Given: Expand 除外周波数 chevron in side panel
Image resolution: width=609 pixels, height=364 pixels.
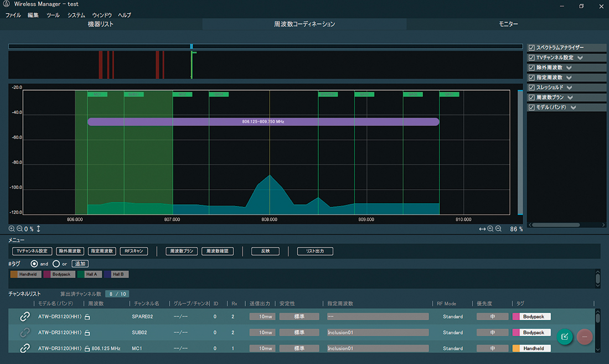Looking at the screenshot, I should coord(569,68).
